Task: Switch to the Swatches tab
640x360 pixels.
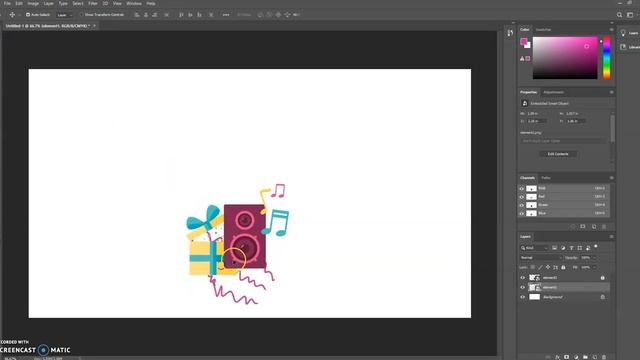Action: point(543,29)
